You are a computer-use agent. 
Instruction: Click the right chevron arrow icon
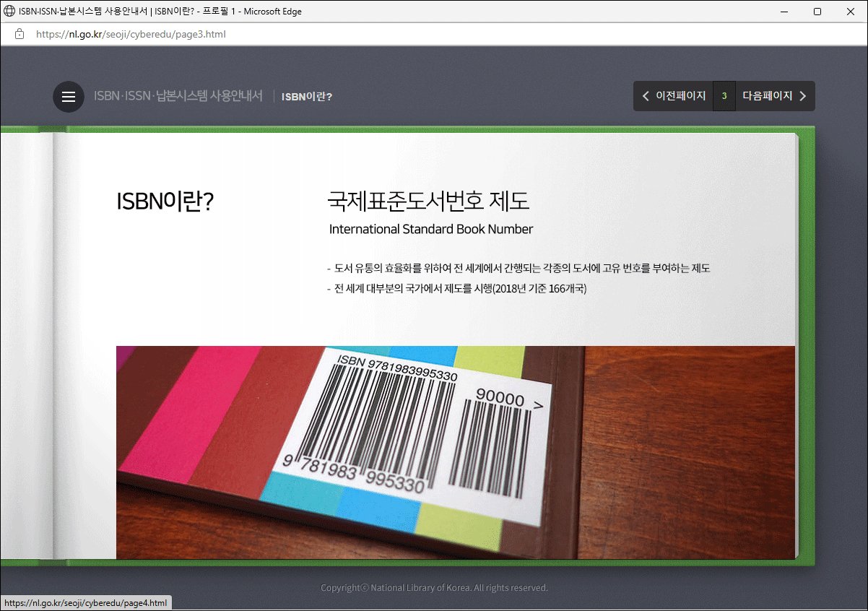[x=803, y=96]
